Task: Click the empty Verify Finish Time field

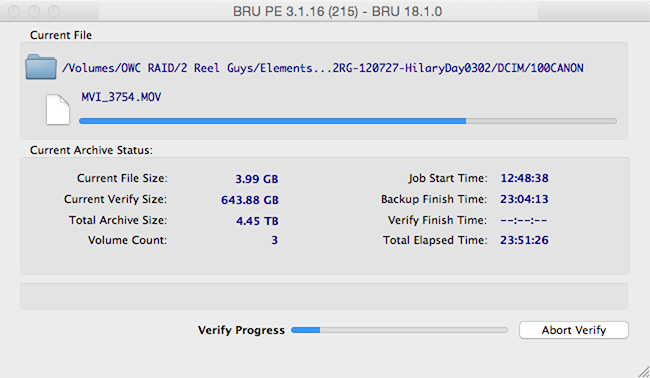Action: (524, 220)
